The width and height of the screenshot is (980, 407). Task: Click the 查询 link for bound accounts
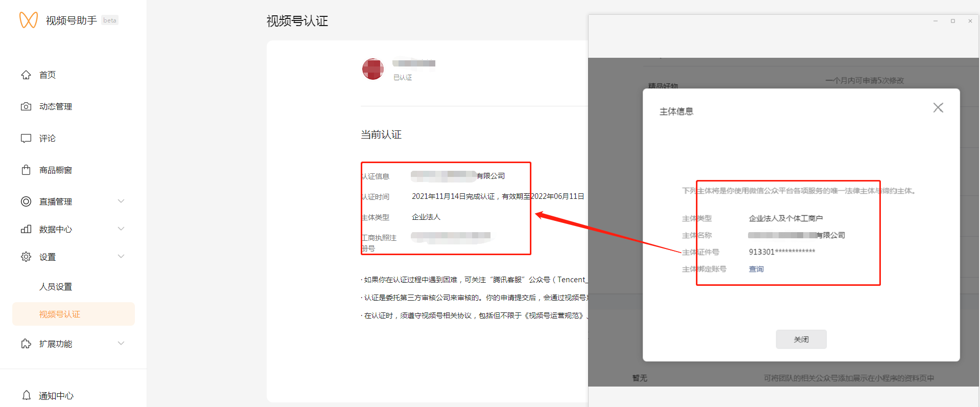point(756,269)
